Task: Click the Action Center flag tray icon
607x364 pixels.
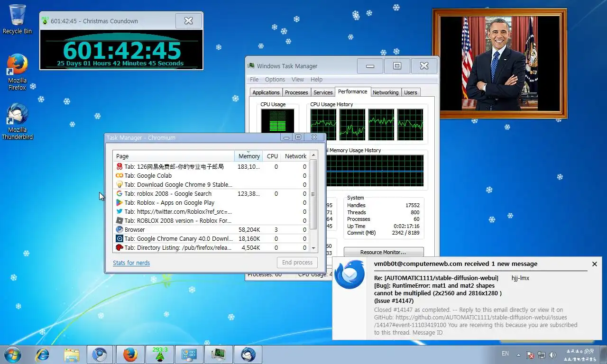Action: click(531, 355)
